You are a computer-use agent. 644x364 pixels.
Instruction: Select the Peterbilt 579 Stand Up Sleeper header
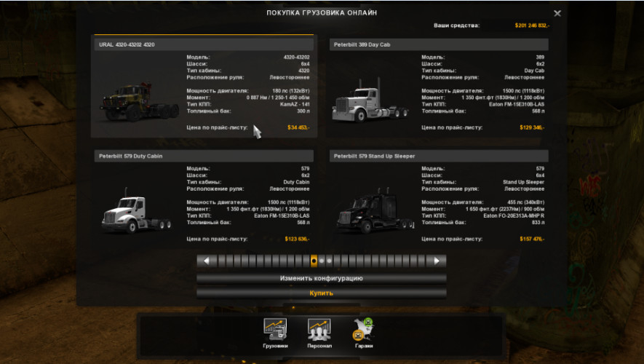coord(438,157)
